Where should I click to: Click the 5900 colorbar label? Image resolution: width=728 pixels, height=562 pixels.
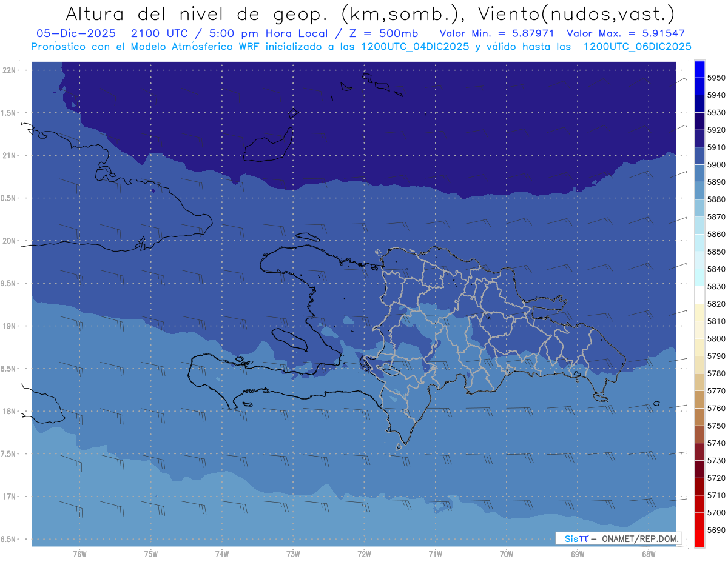[x=716, y=165]
